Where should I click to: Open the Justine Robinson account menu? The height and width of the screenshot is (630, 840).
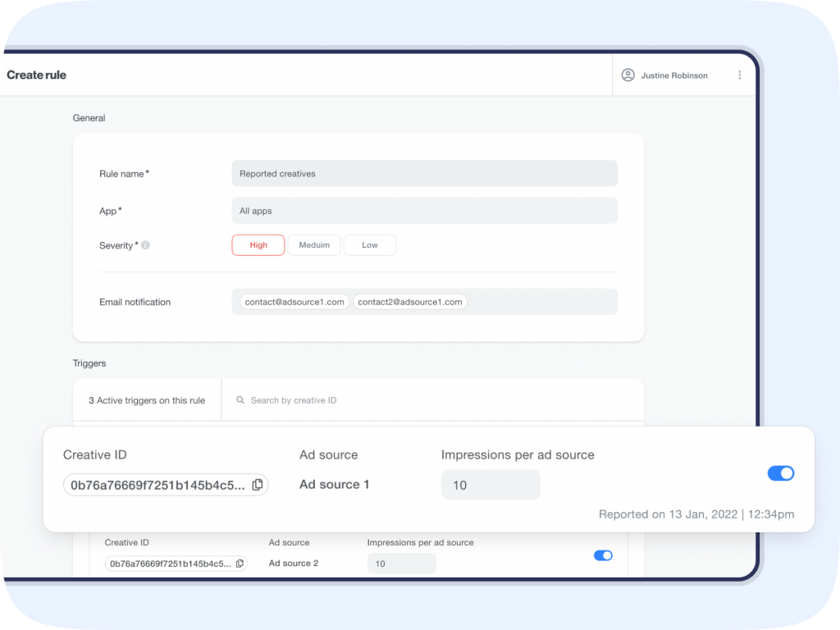[x=673, y=75]
